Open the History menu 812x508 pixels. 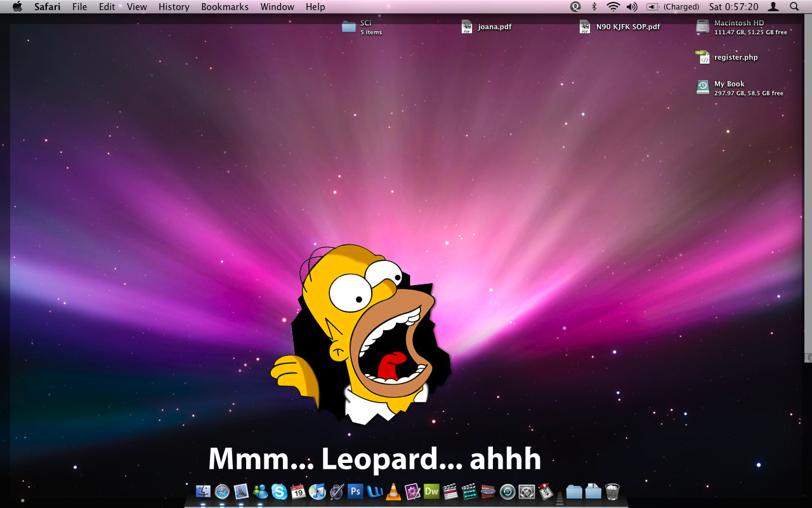(174, 7)
